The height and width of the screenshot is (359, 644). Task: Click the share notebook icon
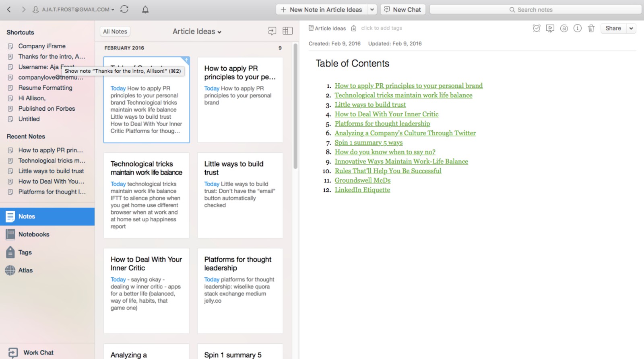[272, 31]
